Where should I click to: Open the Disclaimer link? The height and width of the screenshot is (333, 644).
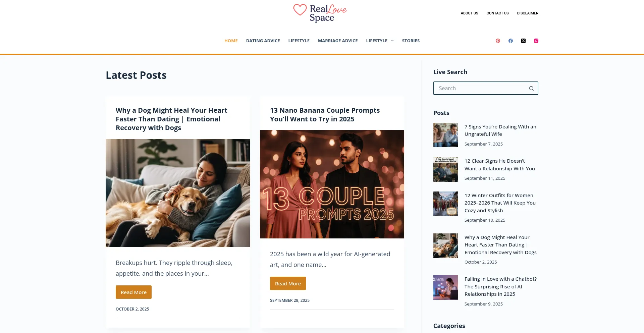pos(527,13)
